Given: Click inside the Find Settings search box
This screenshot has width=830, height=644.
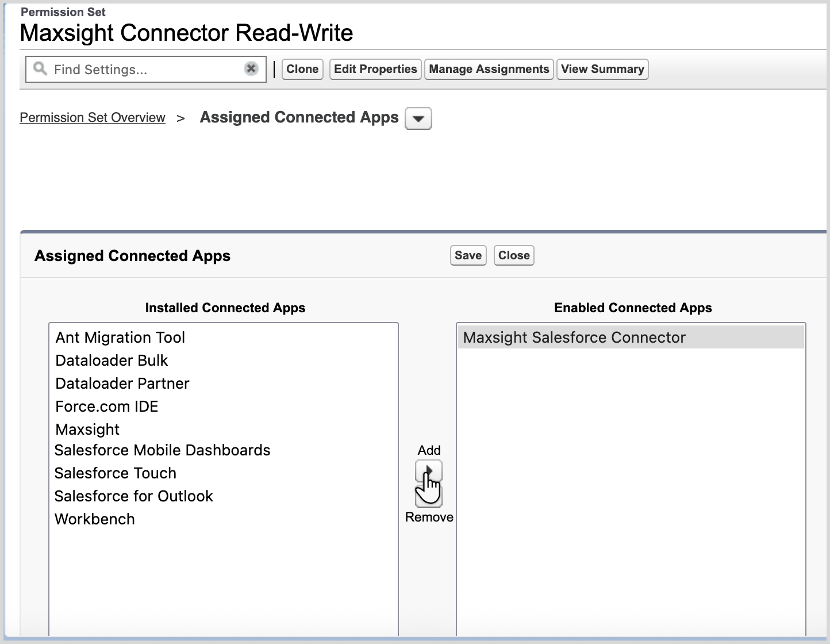Looking at the screenshot, I should click(144, 69).
